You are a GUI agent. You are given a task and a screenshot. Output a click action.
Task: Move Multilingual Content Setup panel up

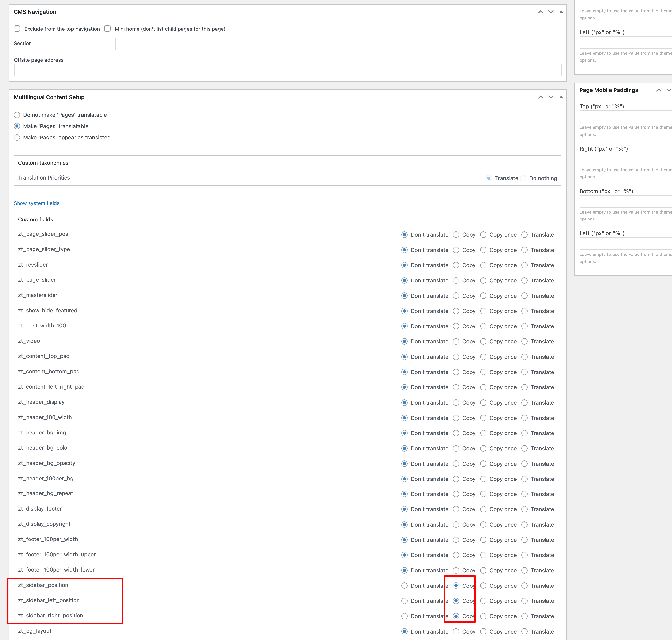pos(541,97)
